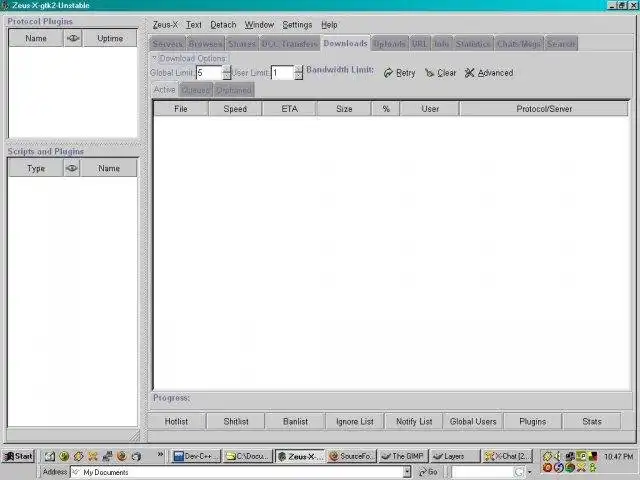Select the Queued downloads sub-tab
Screen dimensions: 640x480
(196, 90)
